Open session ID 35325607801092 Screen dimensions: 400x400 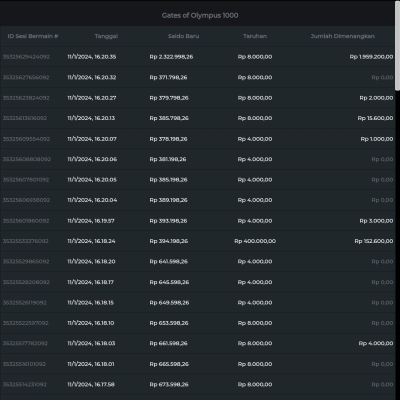coord(26,180)
